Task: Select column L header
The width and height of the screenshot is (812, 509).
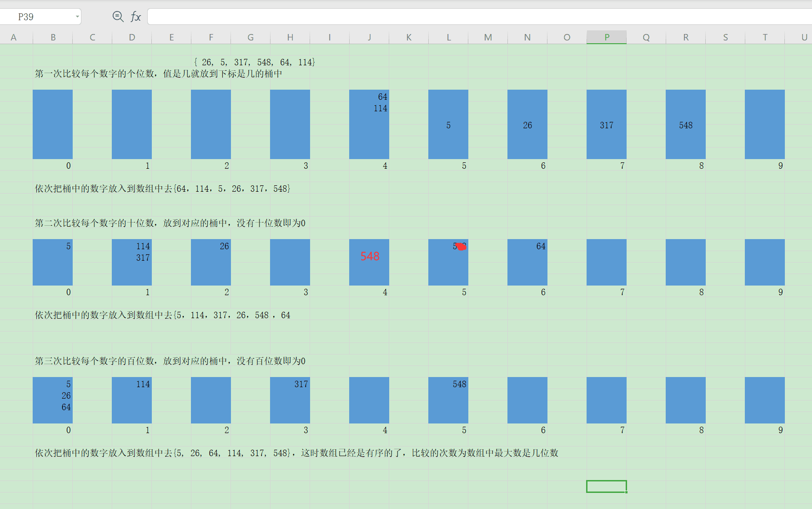Action: (x=449, y=37)
